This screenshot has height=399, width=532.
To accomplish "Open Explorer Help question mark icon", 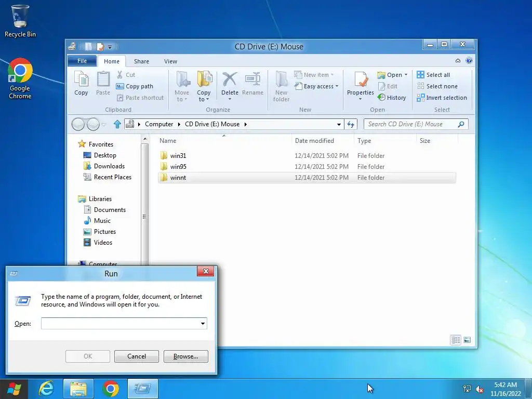I will click(469, 61).
